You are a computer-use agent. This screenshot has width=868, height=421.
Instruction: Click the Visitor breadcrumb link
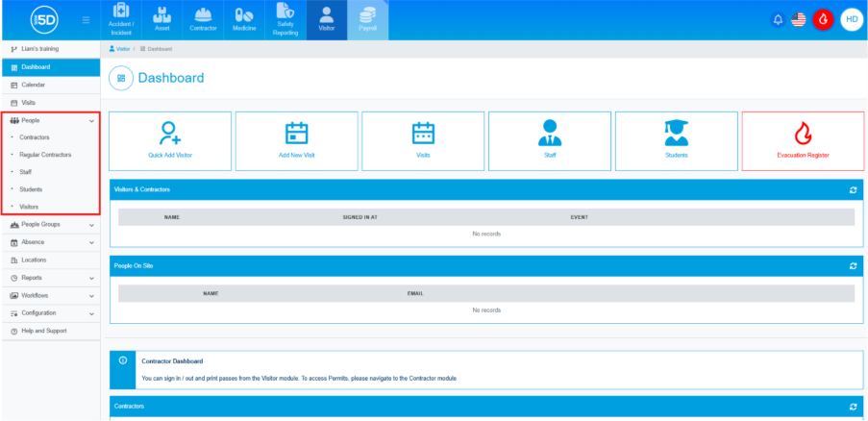tap(122, 48)
